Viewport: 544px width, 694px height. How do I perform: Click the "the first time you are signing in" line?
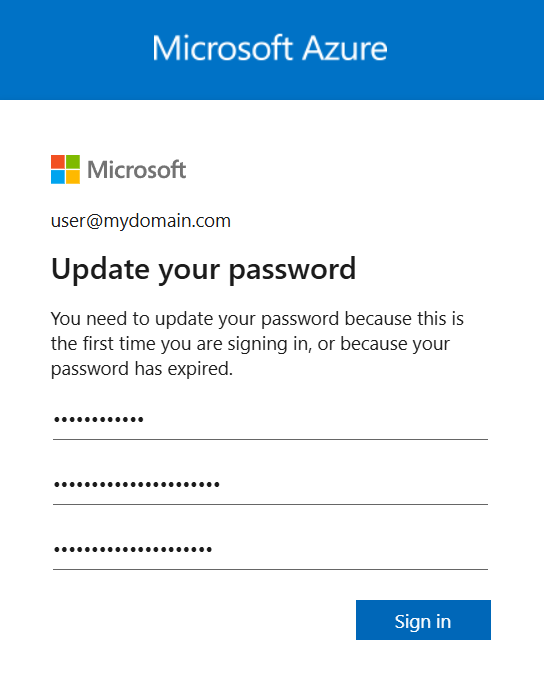[180, 344]
